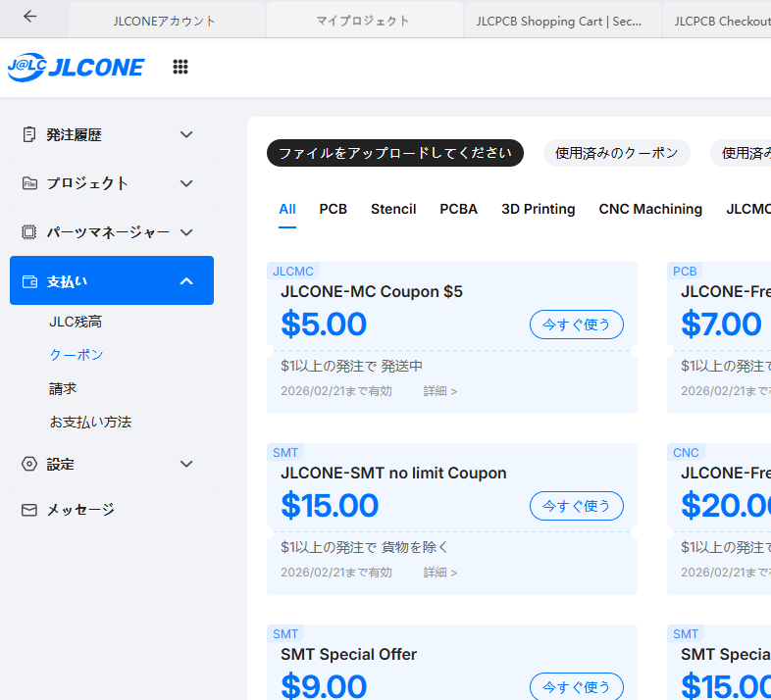Expand the 設定 section chevron
771x700 pixels.
pos(186,464)
